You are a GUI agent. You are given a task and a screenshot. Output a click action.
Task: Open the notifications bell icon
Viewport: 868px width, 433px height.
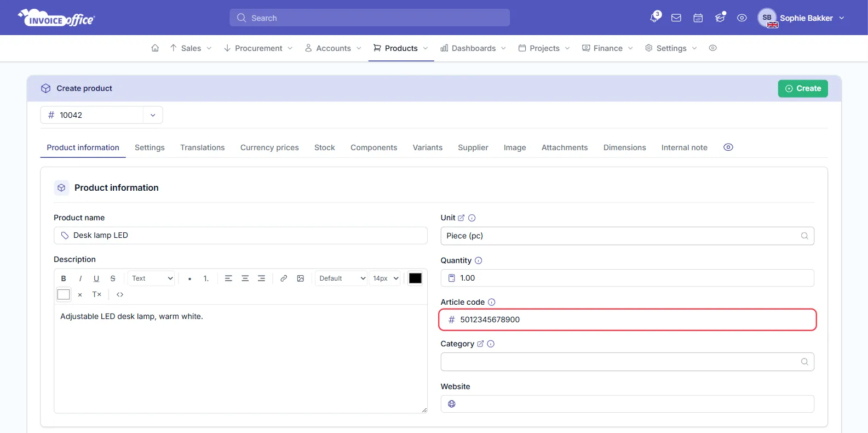coord(654,18)
